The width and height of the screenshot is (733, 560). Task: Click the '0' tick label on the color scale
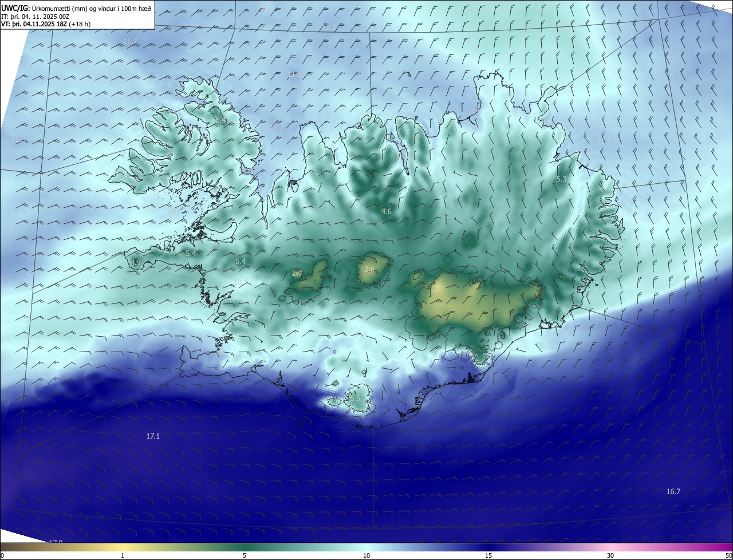pos(2,555)
